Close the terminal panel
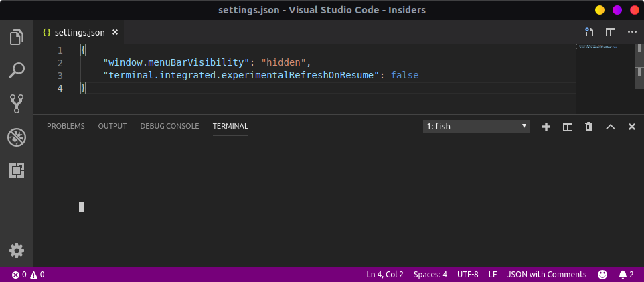 coord(632,127)
